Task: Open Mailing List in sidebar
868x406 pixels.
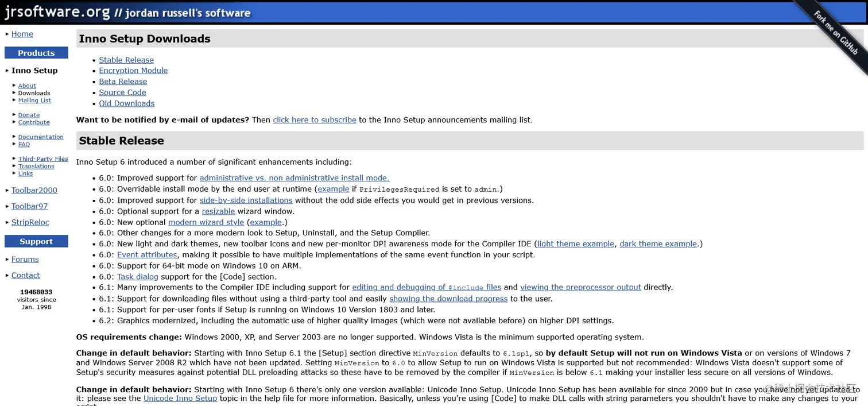Action: 34,100
